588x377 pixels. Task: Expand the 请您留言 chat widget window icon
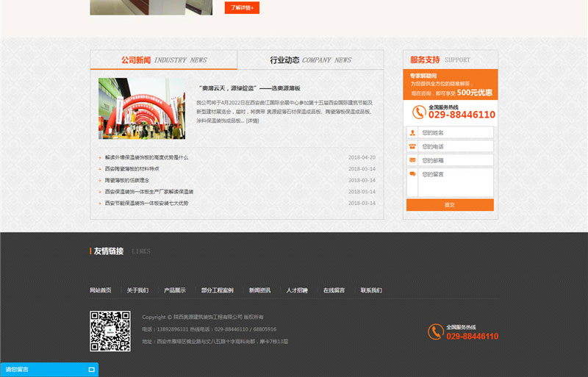[91, 369]
